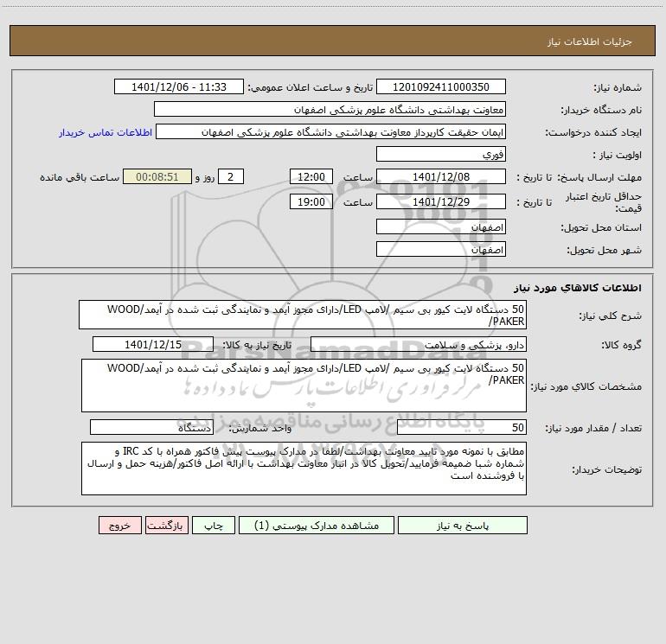Viewport: 666px width, 644px height.
Task: Click the ایجاد کننده درخواست label
Action: [593, 132]
